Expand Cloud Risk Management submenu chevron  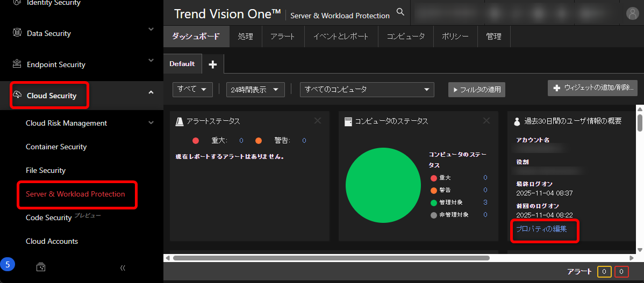(x=151, y=122)
